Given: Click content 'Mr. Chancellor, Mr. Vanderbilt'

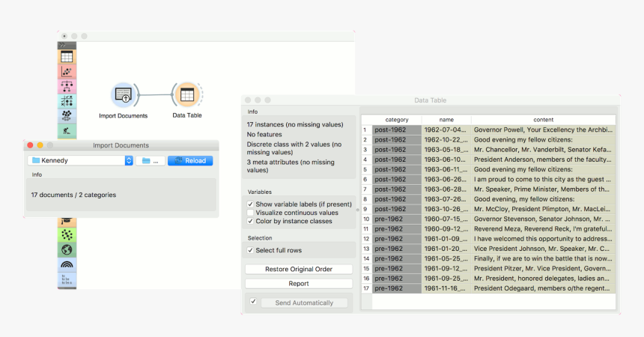Looking at the screenshot, I should 544,150.
